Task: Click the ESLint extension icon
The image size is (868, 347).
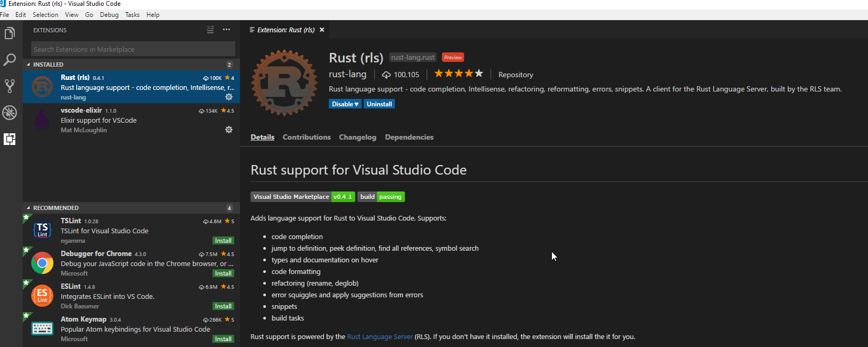Action: point(42,296)
